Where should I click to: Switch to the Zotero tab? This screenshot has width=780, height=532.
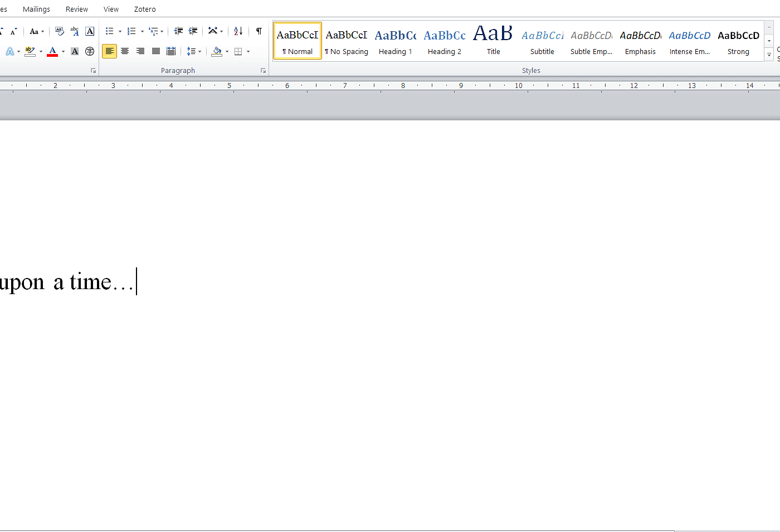click(145, 9)
